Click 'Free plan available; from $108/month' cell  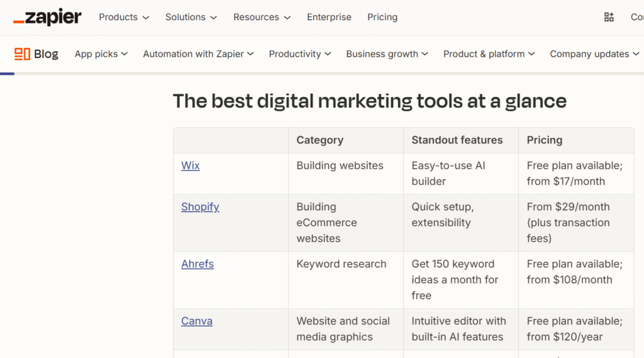(576, 280)
